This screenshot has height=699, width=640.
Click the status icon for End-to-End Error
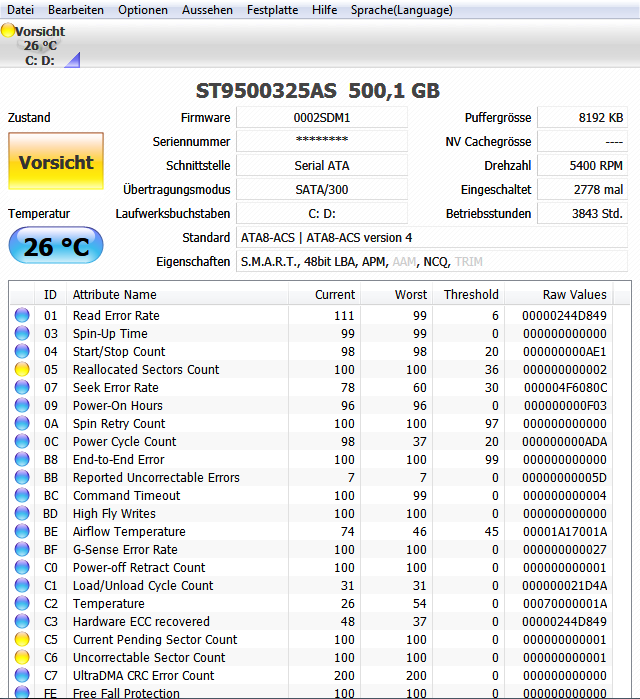[x=22, y=459]
